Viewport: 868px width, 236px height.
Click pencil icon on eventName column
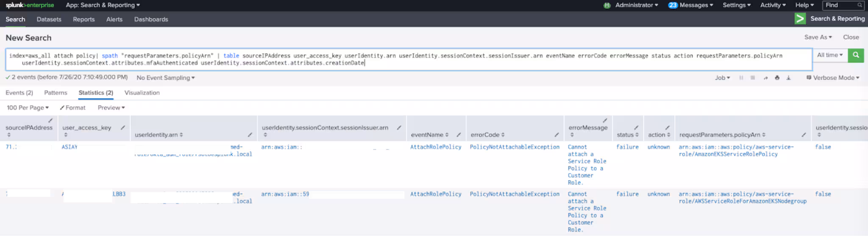(x=459, y=135)
